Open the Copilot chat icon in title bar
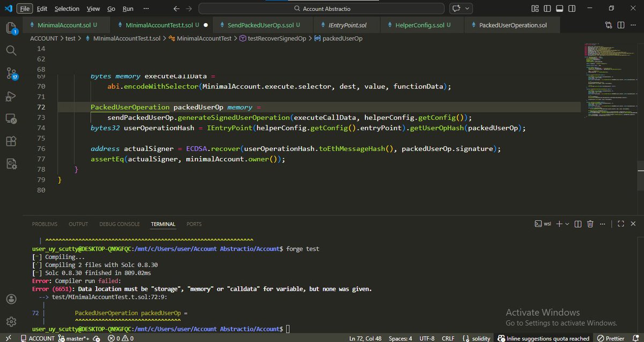Viewport: 644px width, 342px height. pyautogui.click(x=457, y=9)
